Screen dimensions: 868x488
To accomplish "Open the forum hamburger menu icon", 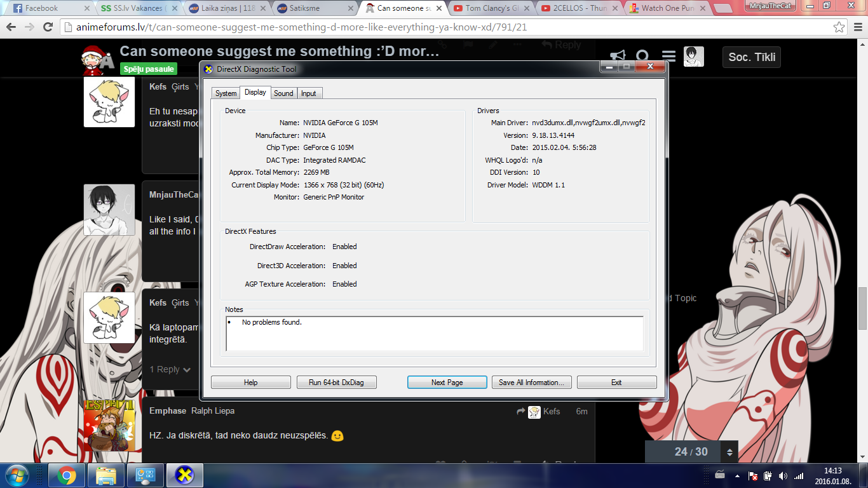I will pos(668,57).
